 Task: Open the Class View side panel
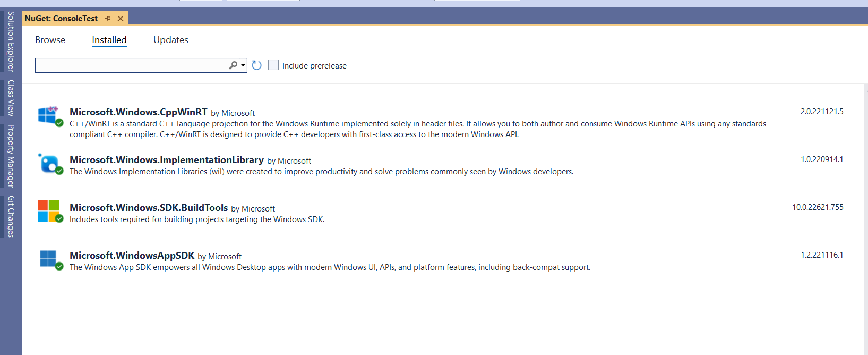[11, 98]
